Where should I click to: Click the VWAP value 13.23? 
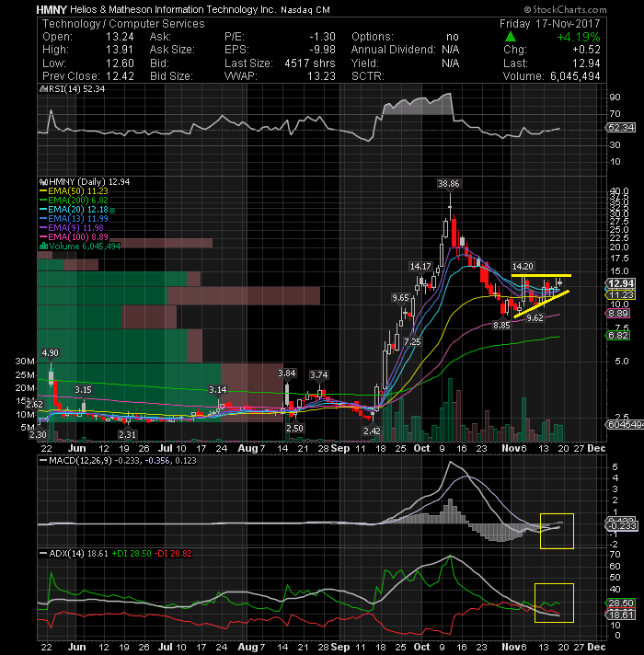[x=322, y=76]
